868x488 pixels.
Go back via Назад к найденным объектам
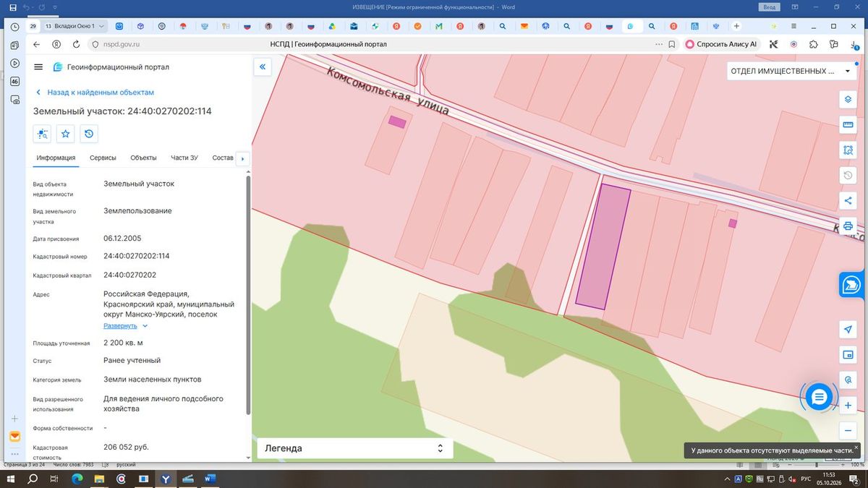pyautogui.click(x=95, y=93)
